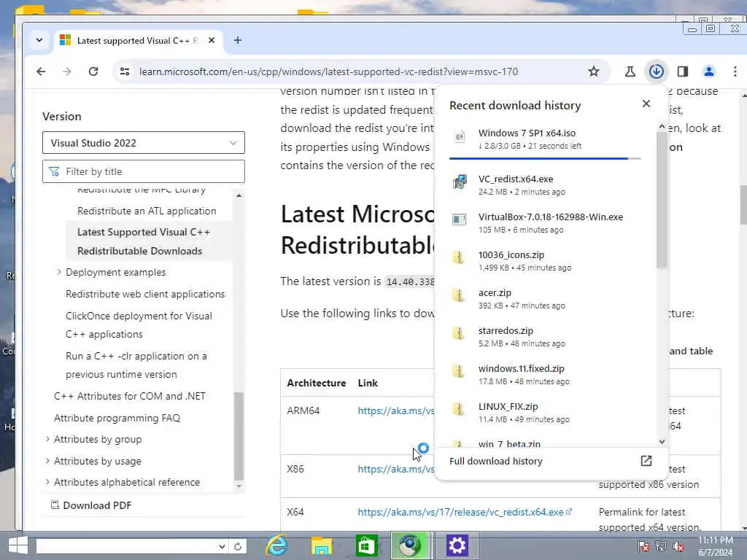This screenshot has height=560, width=747.
Task: Toggle the downloads toolbar icon
Action: coord(657,71)
